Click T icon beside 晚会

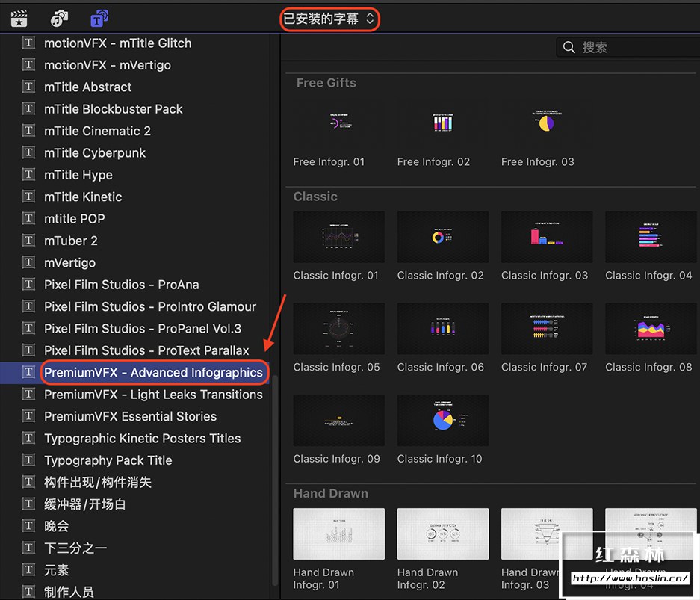pos(28,525)
